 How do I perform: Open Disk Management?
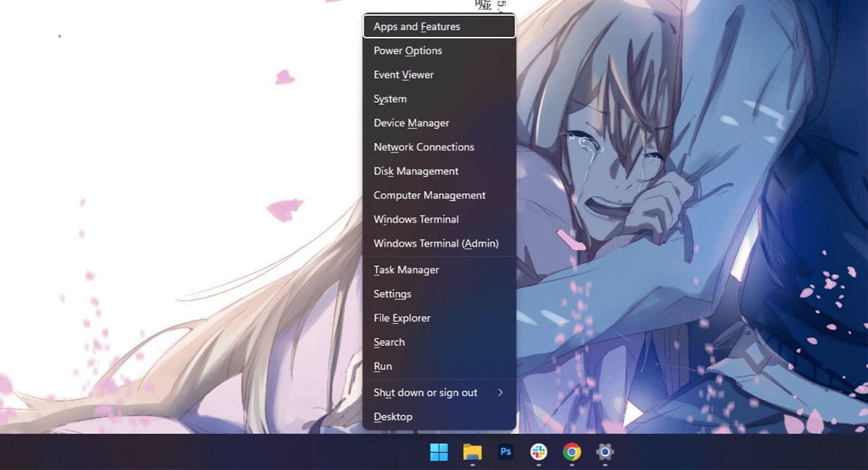pos(415,171)
